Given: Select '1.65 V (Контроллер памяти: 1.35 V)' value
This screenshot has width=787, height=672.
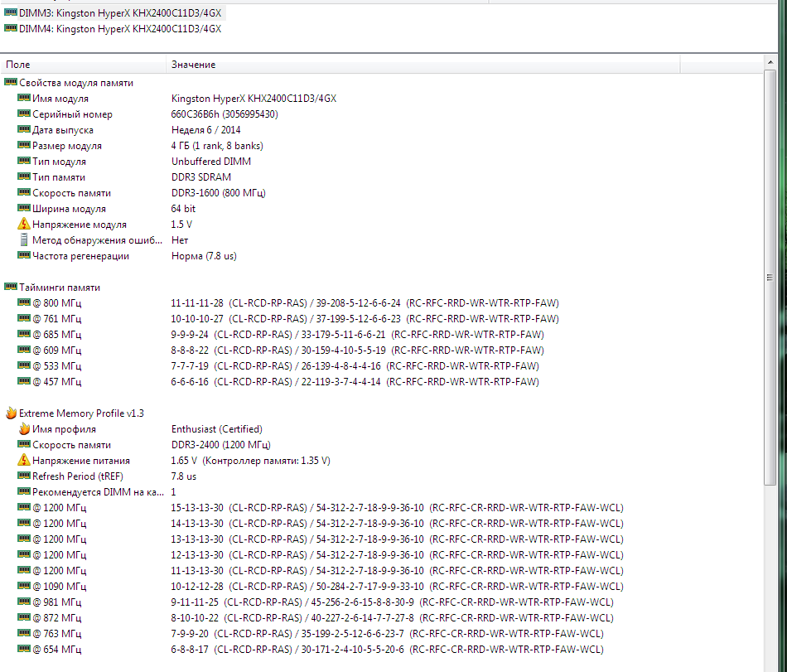Looking at the screenshot, I should 250,461.
